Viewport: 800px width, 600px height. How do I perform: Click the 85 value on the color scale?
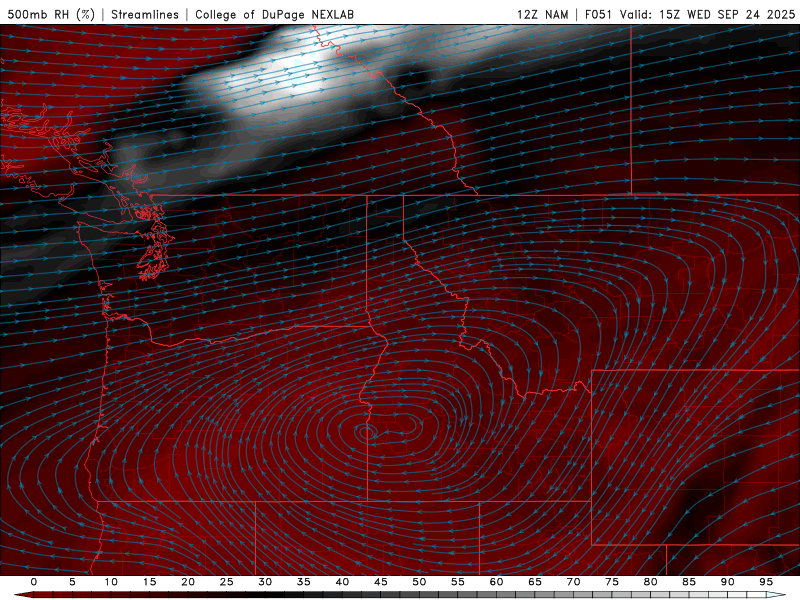click(x=689, y=582)
